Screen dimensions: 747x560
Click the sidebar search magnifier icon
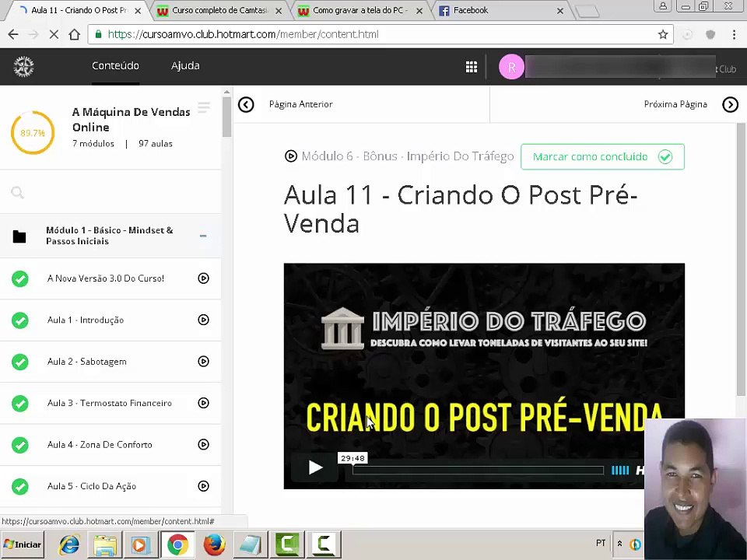[x=18, y=192]
